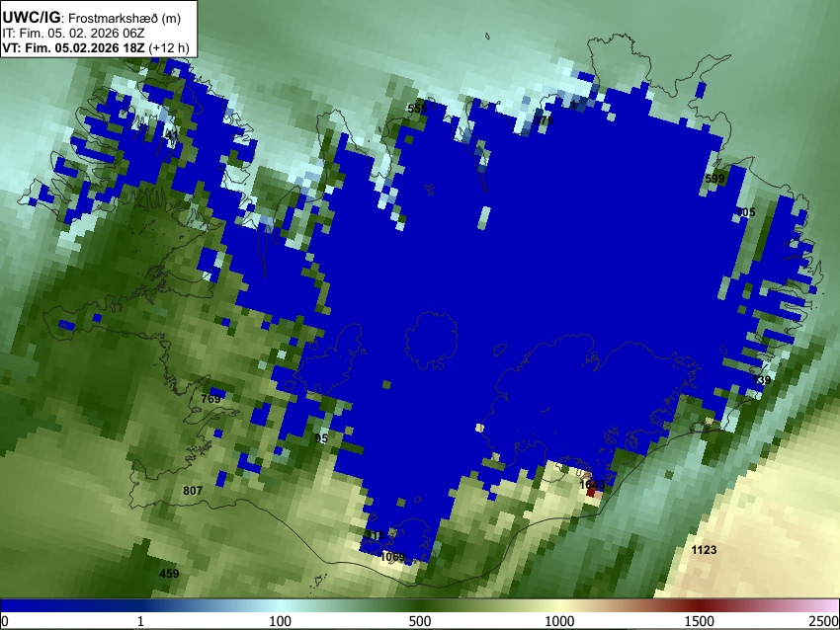Viewport: 840px width, 630px height.
Task: Click the 41 height label in the Westfjords
Action: (171, 135)
